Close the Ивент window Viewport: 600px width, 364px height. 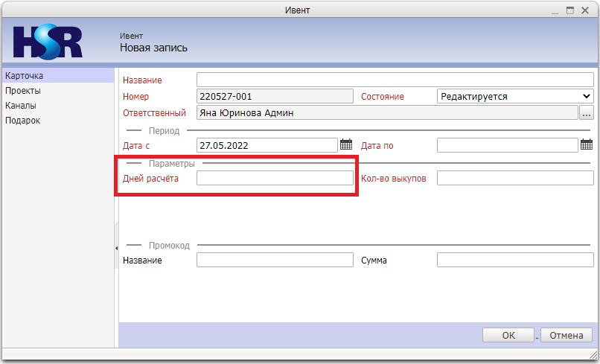pos(585,10)
